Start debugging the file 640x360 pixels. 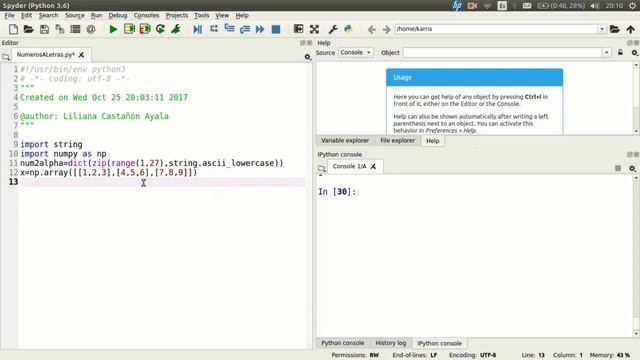pyautogui.click(x=198, y=29)
